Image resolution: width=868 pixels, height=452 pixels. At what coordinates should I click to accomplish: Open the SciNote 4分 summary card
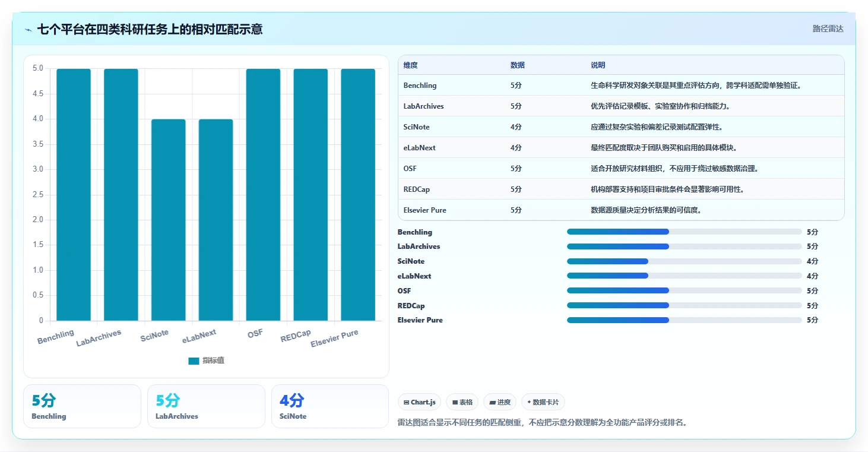(x=330, y=406)
